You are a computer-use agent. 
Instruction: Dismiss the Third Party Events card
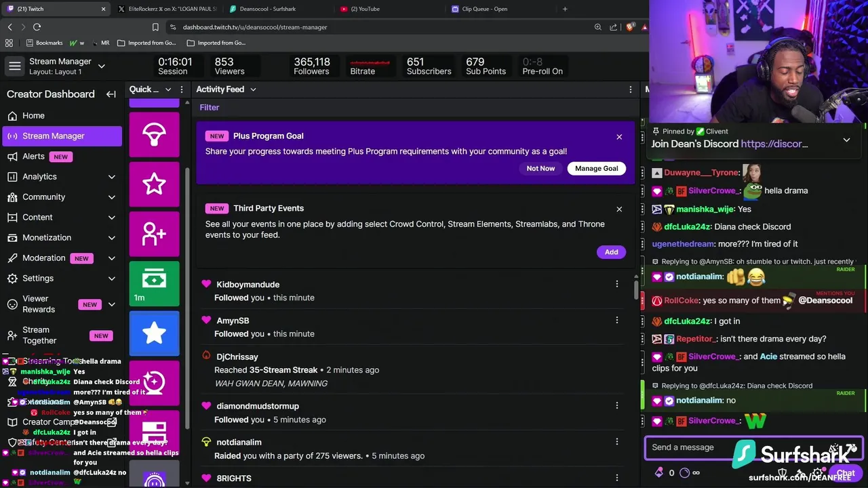619,209
